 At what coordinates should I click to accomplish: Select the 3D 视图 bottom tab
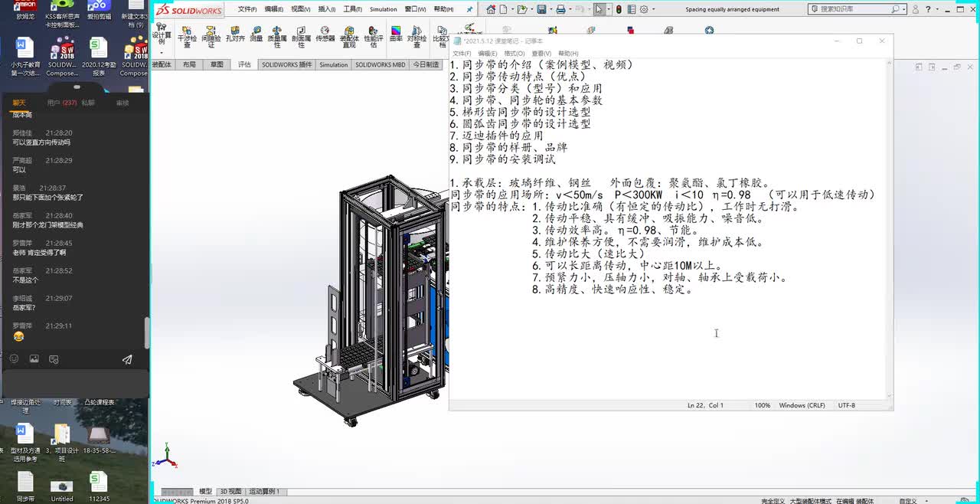[230, 492]
